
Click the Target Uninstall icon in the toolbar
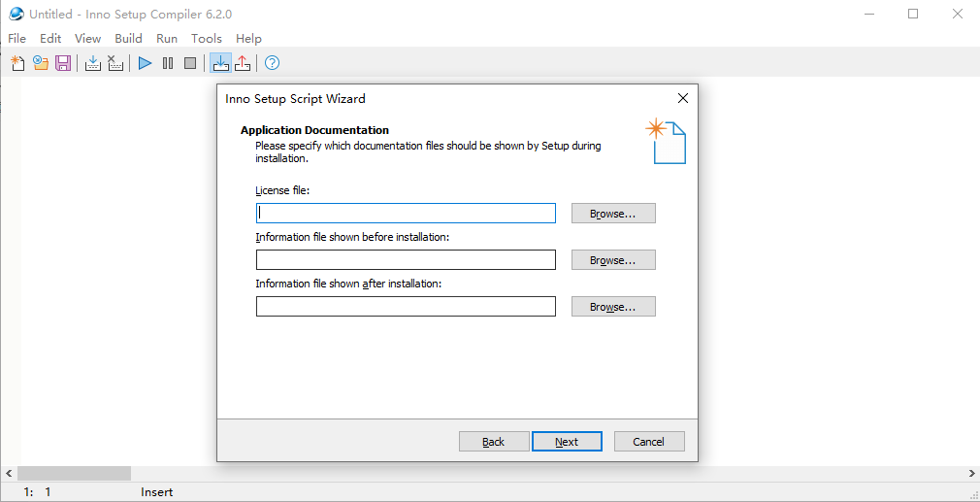coord(243,63)
